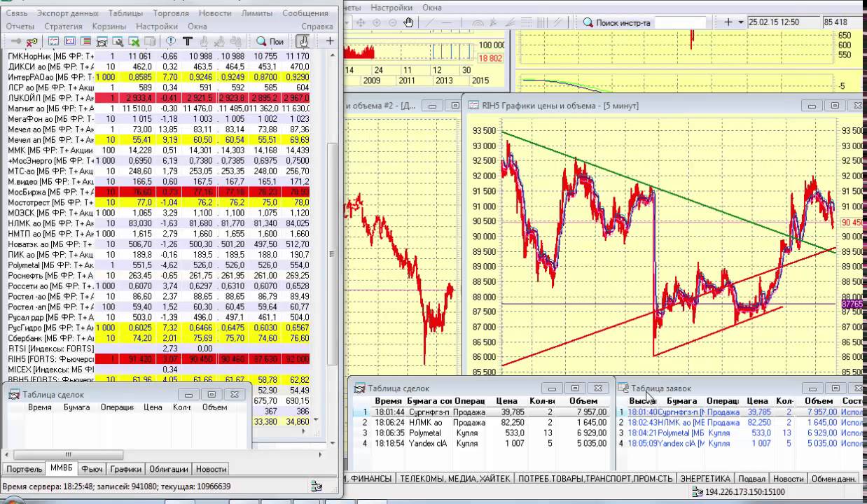Image resolution: width=867 pixels, height=504 pixels.
Task: Select the move cross arrows tool in chart toolbar
Action: pyautogui.click(x=361, y=22)
